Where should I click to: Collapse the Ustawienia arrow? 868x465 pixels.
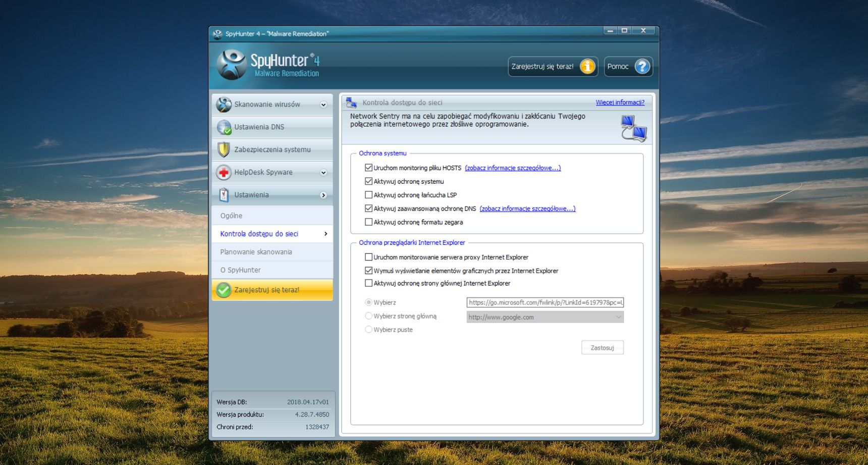point(323,195)
